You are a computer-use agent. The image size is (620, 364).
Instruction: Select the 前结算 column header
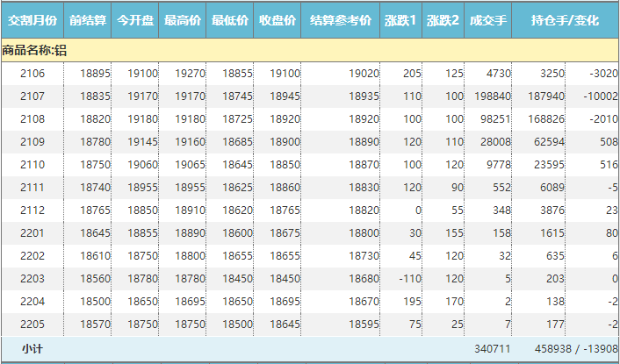88,19
